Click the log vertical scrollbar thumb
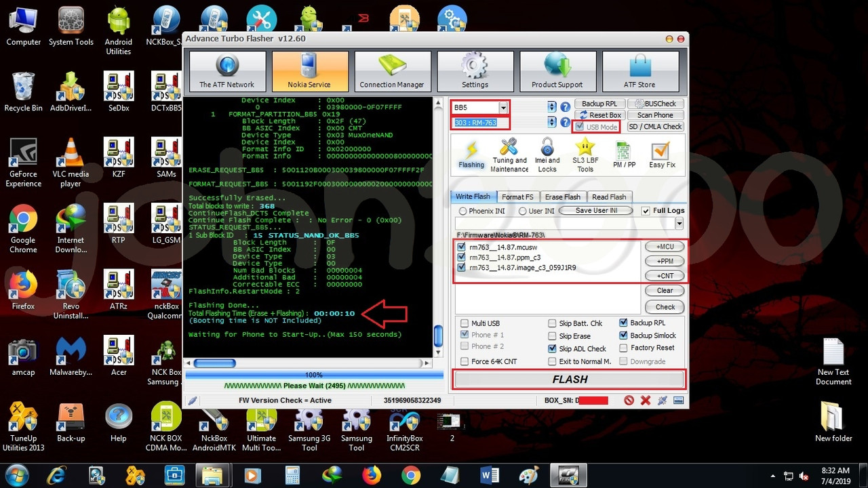The height and width of the screenshot is (488, 868). 439,335
